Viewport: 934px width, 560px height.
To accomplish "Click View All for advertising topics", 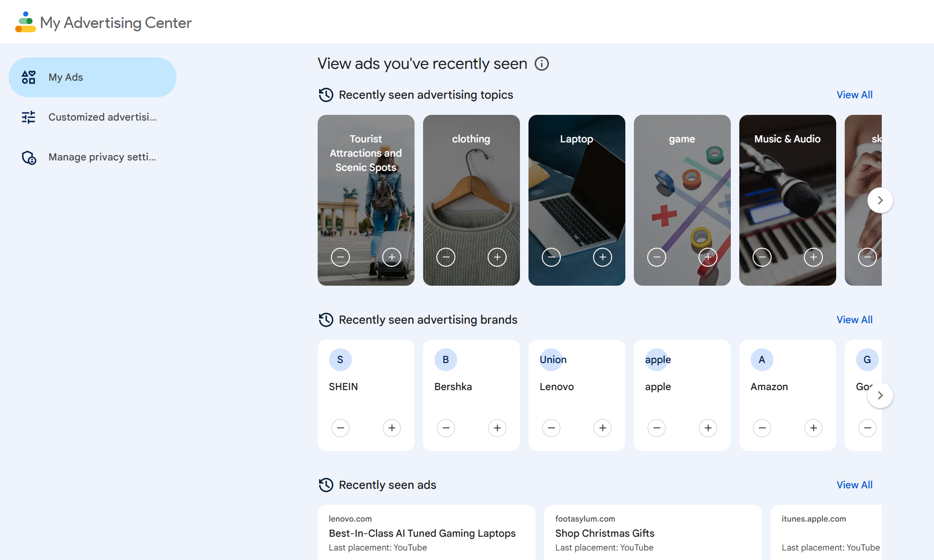I will pyautogui.click(x=854, y=95).
